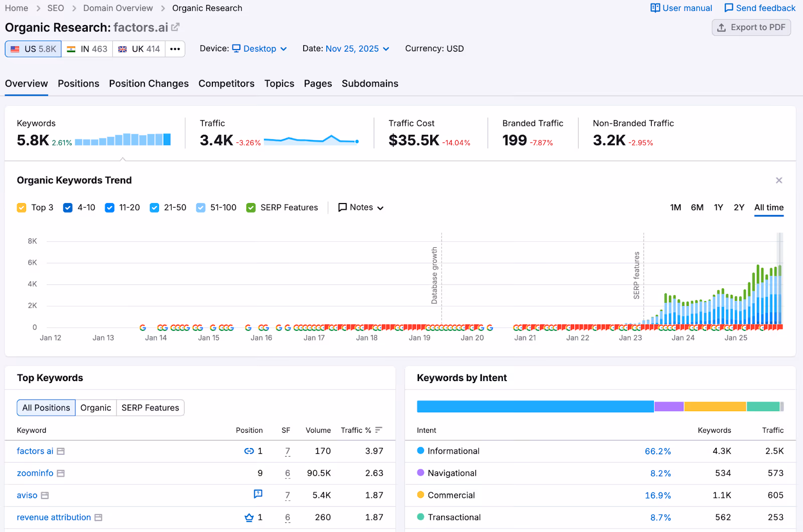Click the external link icon next to factors.ai
Viewport: 803px width, 532px height.
point(174,27)
